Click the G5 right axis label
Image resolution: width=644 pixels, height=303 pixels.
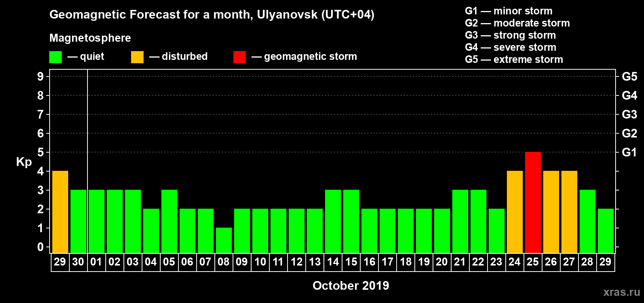pos(630,77)
